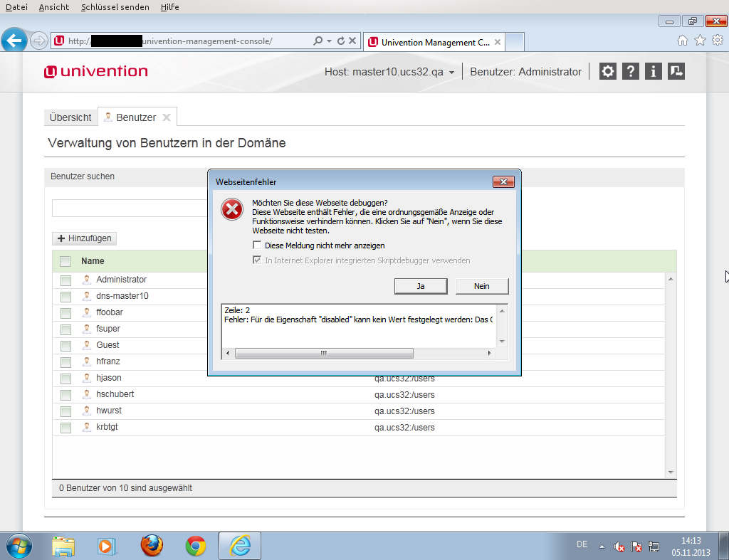Click the help question mark icon
Image resolution: width=729 pixels, height=560 pixels.
tap(630, 71)
